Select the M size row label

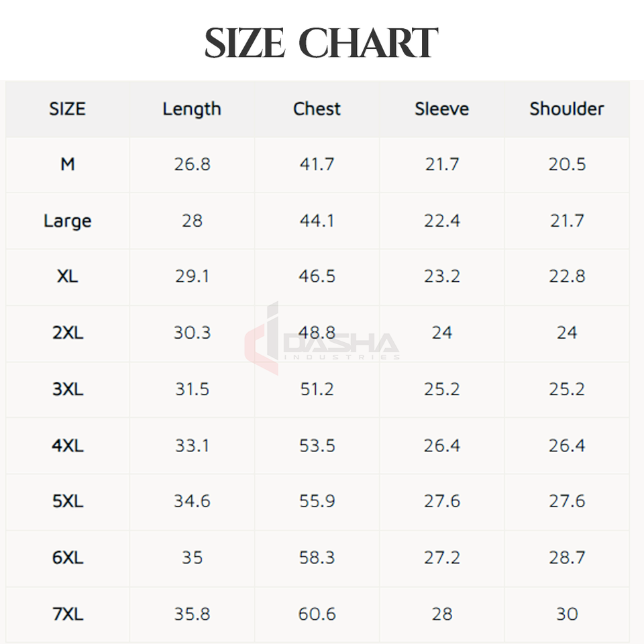tap(68, 164)
